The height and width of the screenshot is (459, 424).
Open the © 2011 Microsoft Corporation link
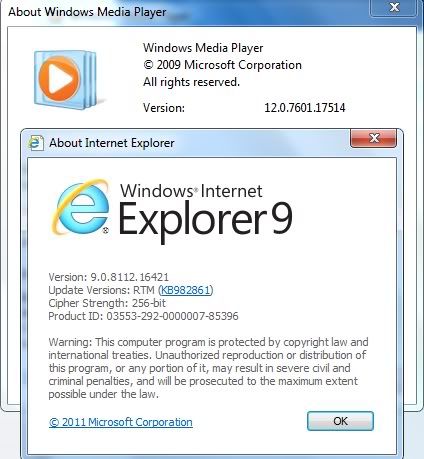pos(120,422)
